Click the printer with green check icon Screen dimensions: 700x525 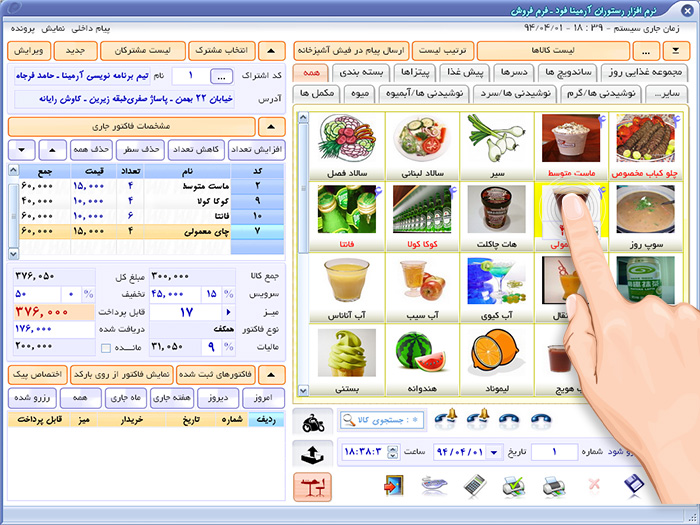click(x=513, y=486)
